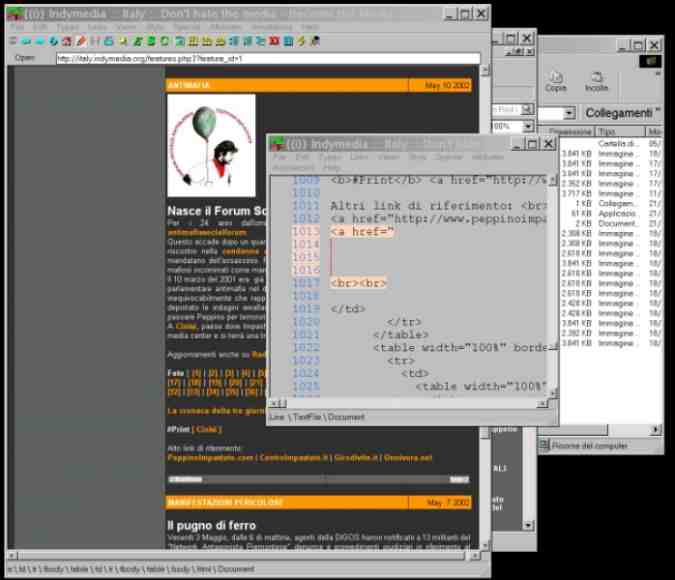Click the Incolla icon in the file explorer
The height and width of the screenshot is (580, 675).
pyautogui.click(x=596, y=81)
